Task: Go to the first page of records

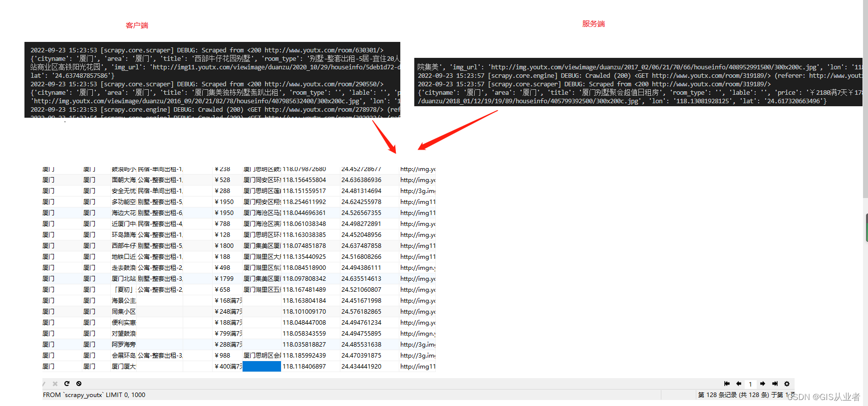Action: pyautogui.click(x=727, y=384)
